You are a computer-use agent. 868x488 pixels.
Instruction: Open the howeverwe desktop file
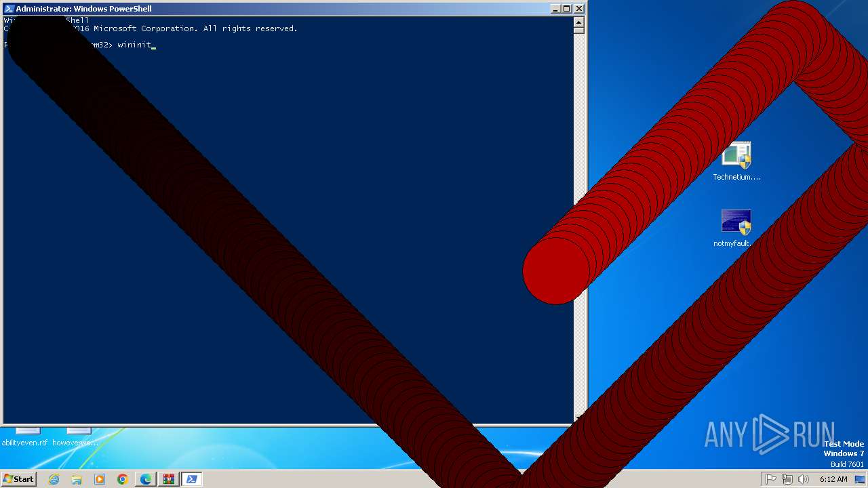click(x=76, y=437)
